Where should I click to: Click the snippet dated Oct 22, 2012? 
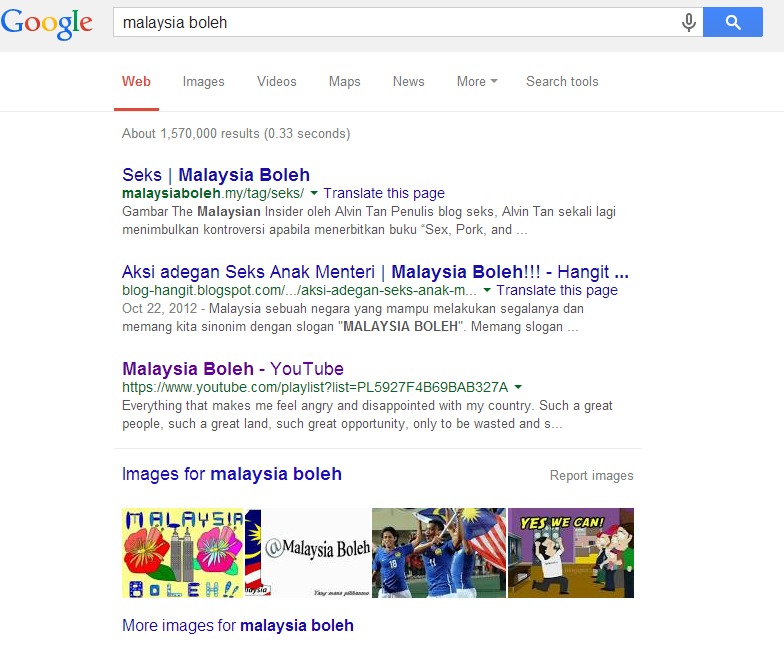coord(353,318)
